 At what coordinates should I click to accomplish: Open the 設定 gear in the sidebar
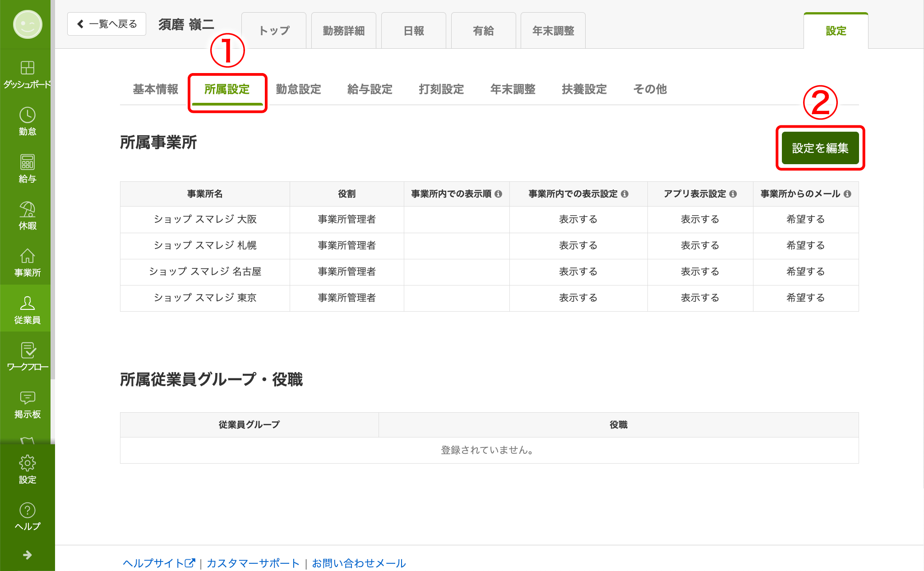(x=27, y=463)
